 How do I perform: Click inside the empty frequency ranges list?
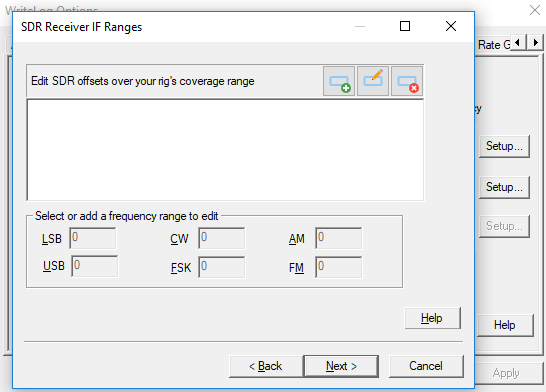225,150
